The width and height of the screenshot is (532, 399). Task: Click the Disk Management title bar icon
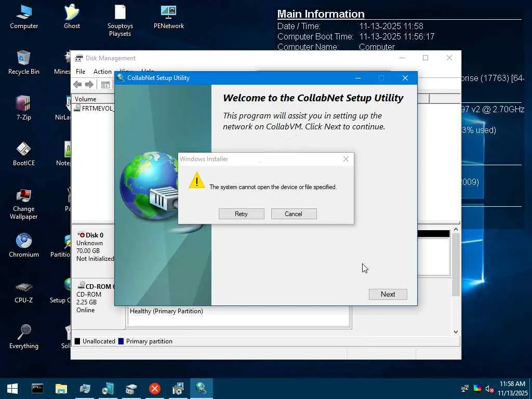79,58
